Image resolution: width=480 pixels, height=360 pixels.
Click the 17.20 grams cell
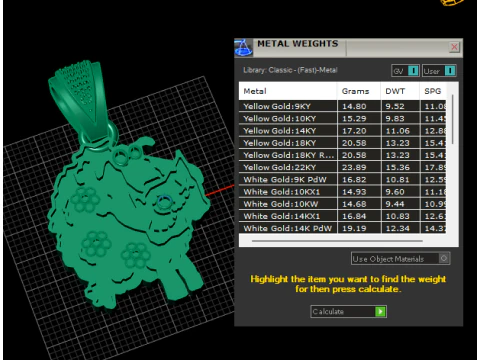point(359,131)
